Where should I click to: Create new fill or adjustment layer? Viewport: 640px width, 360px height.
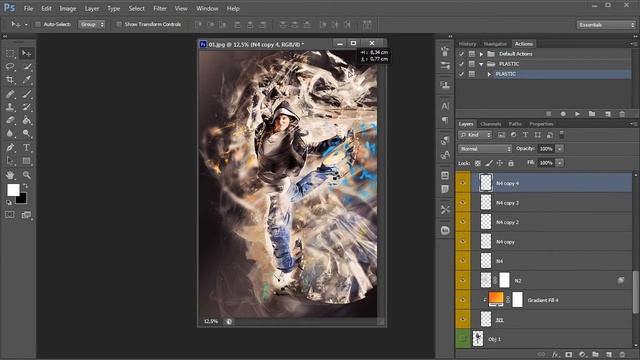582,355
